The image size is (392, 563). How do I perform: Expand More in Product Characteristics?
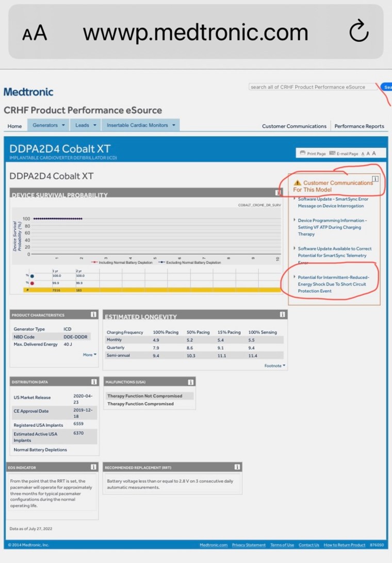click(x=89, y=354)
